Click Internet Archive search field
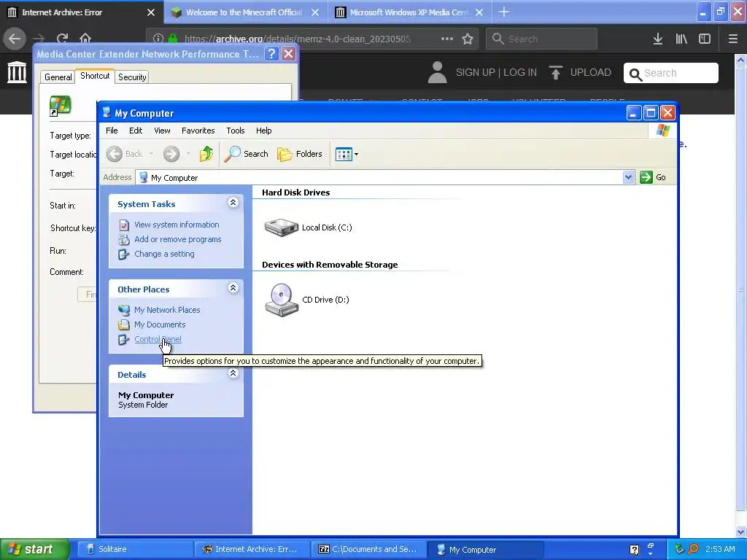The image size is (747, 560). [671, 73]
